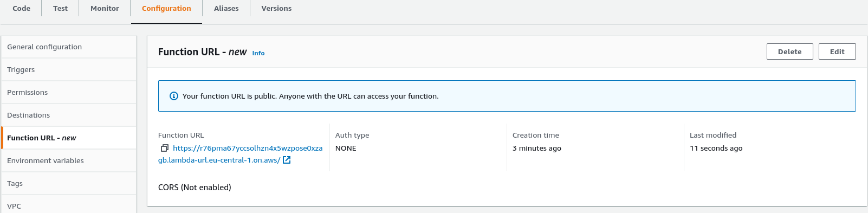Click the info circle icon in the public URL notice
The image size is (868, 213).
174,96
